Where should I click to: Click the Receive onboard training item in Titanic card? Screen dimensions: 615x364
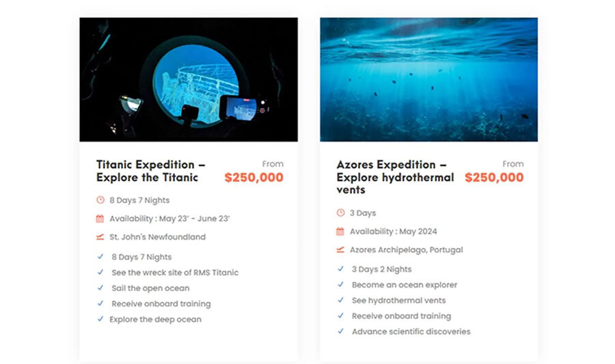(161, 304)
